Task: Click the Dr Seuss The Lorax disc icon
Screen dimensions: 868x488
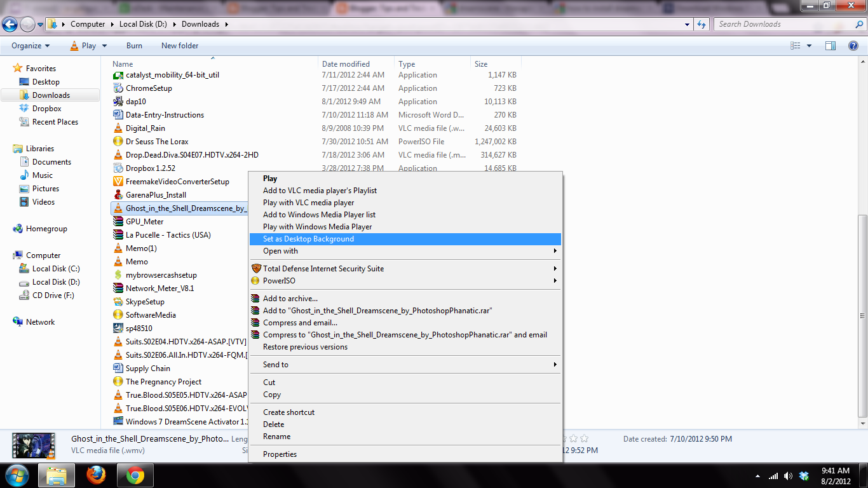Action: click(118, 142)
